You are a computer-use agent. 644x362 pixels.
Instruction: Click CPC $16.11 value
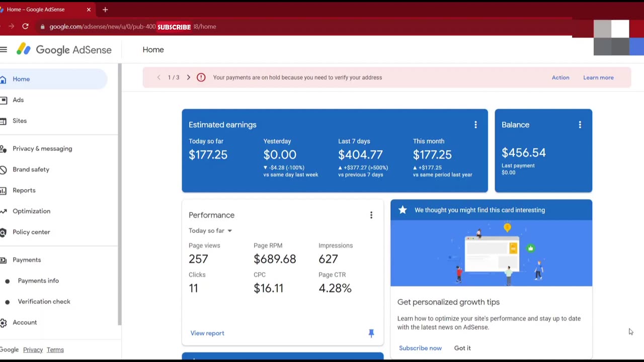point(268,288)
